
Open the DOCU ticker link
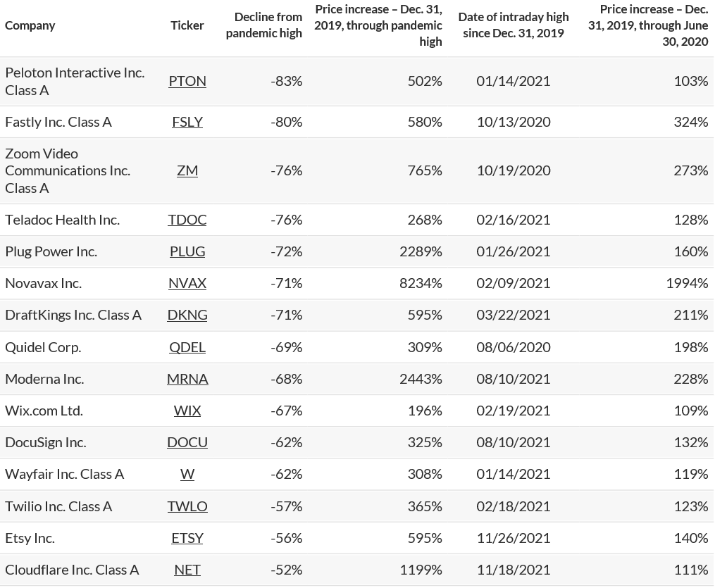tap(187, 442)
